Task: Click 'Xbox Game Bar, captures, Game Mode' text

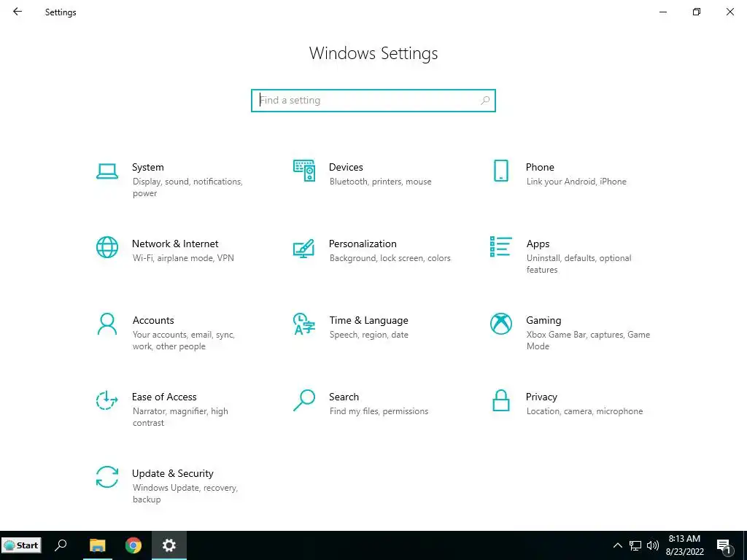Action: click(x=589, y=341)
